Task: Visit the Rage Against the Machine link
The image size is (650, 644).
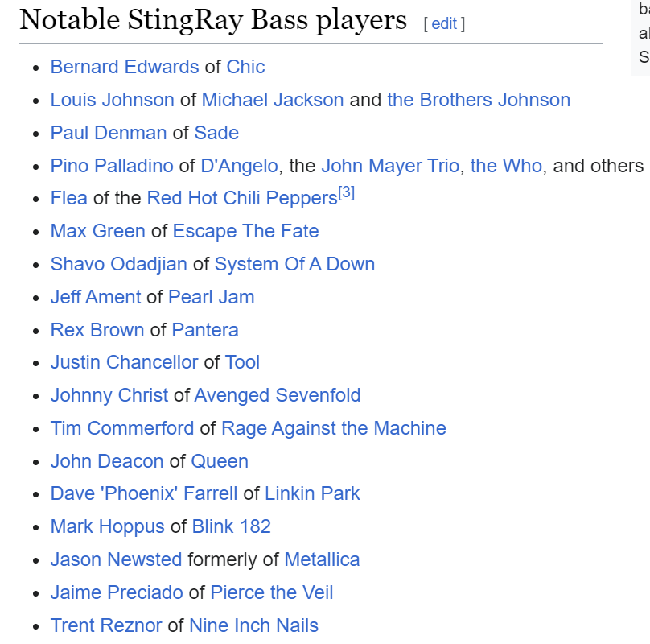Action: coord(334,428)
